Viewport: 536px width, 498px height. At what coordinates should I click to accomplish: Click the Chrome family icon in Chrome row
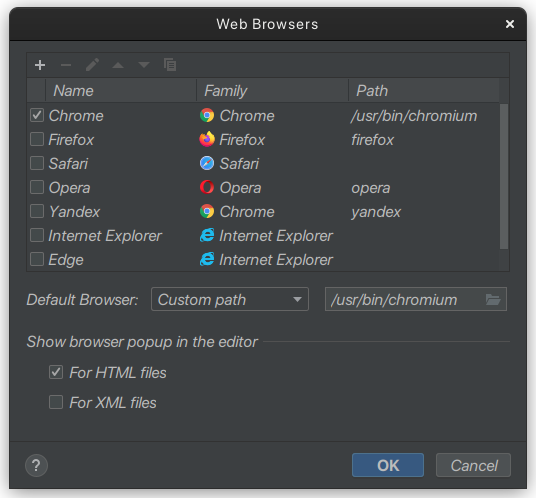pyautogui.click(x=207, y=116)
